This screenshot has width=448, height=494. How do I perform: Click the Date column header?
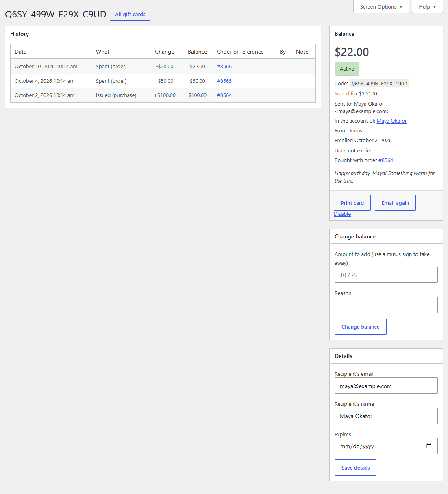(x=21, y=52)
